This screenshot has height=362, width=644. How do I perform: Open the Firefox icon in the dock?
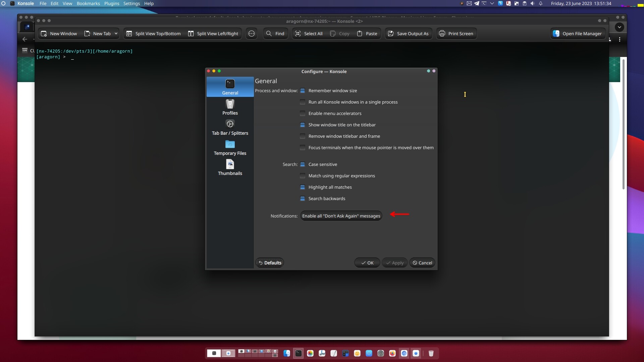392,353
